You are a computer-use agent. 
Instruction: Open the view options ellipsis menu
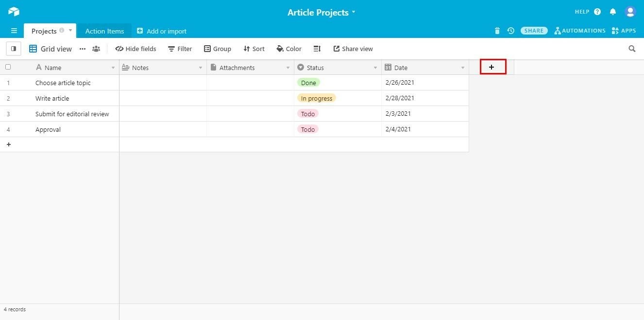[83, 49]
